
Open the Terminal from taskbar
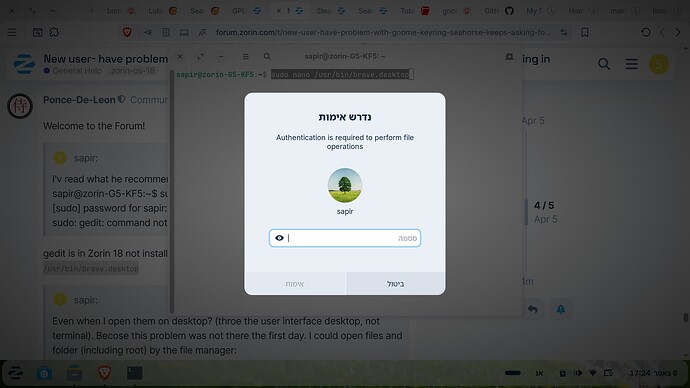click(x=134, y=373)
